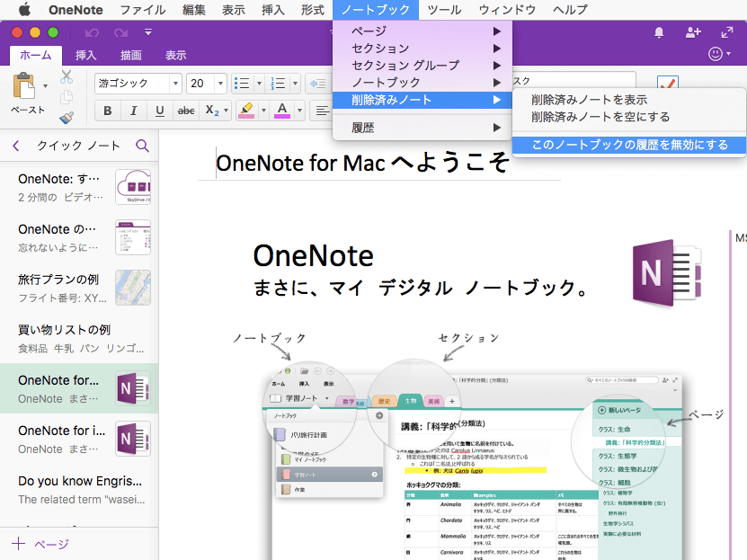The height and width of the screenshot is (560, 747).
Task: Click the OneNote for... page thumbnail
Action: pos(133,388)
